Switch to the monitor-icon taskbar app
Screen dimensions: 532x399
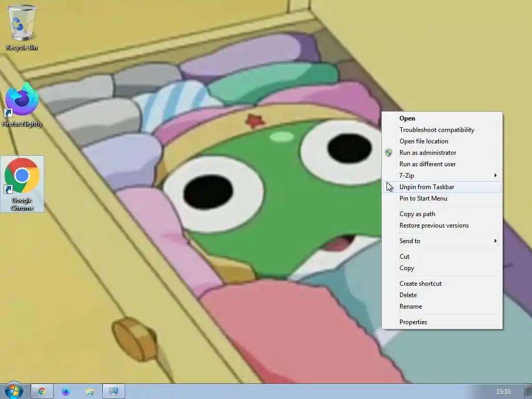[x=114, y=392]
